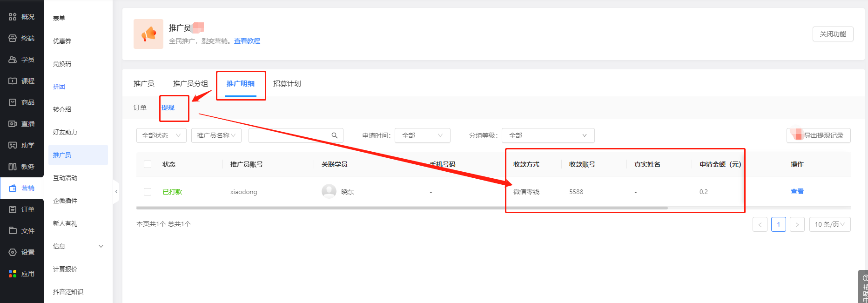868x303 pixels.
Task: Open the 概况 overview icon in sidebar
Action: click(x=13, y=17)
